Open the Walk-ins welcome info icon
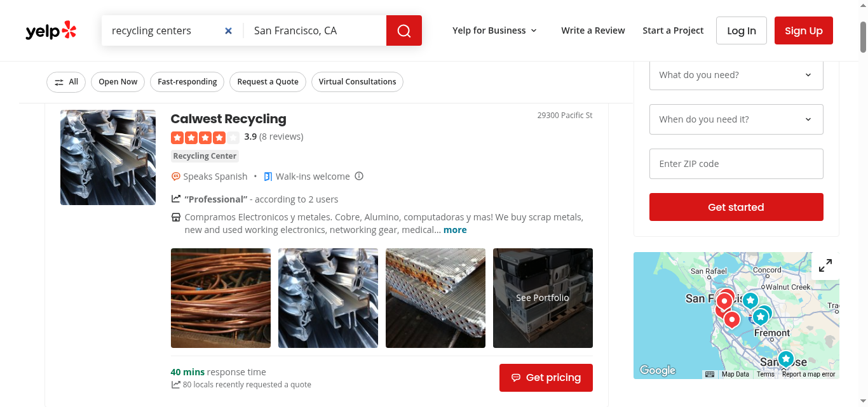 (x=359, y=176)
